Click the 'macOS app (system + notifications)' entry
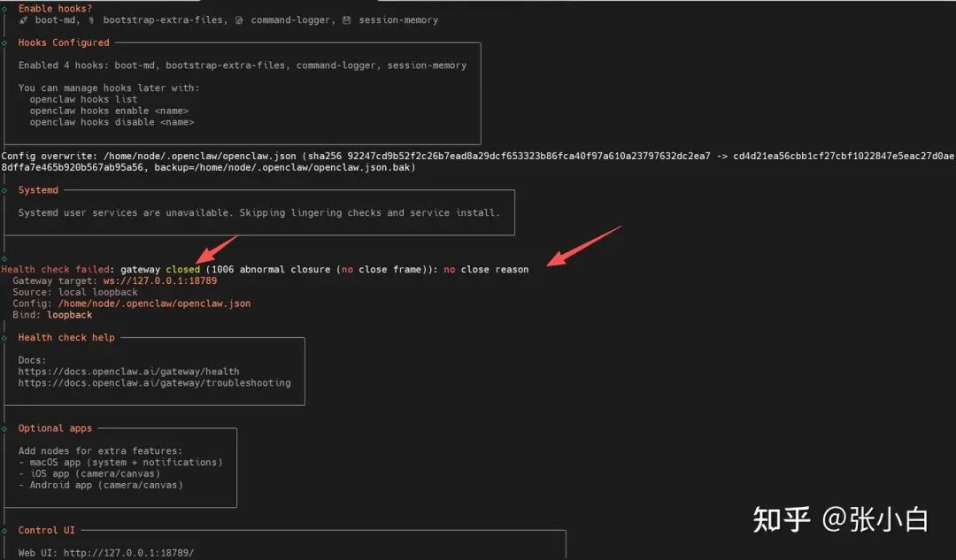The height and width of the screenshot is (560, 956). (127, 462)
